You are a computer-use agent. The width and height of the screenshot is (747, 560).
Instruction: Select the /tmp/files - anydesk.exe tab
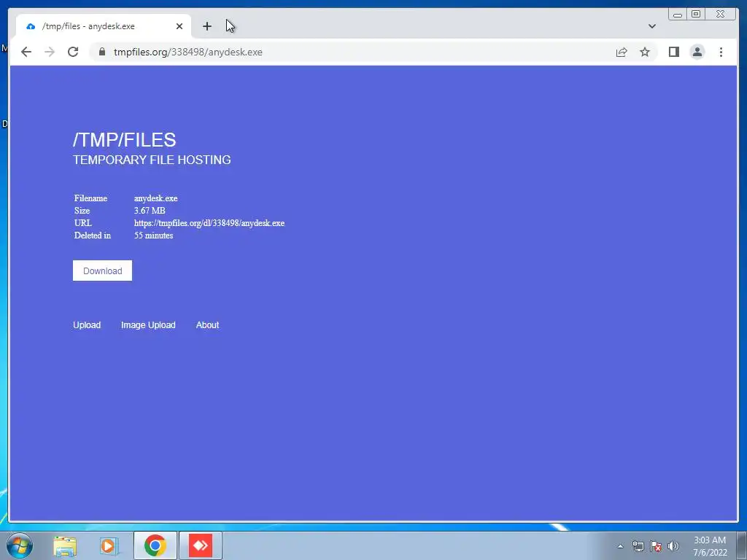104,26
